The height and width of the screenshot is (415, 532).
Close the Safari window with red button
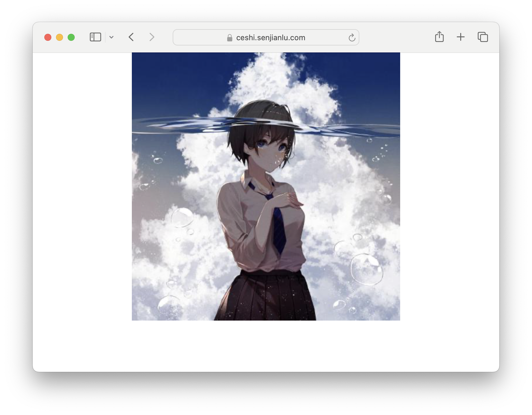click(x=48, y=37)
